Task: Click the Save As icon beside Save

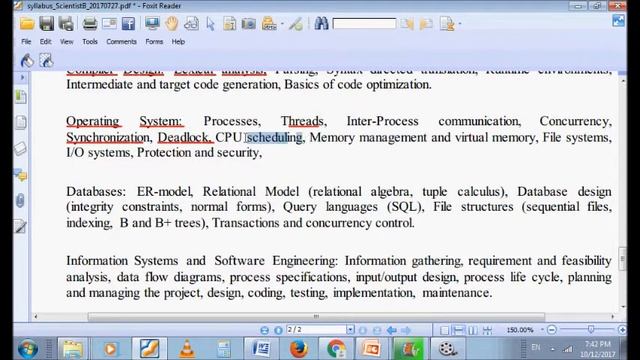Action: click(x=66, y=24)
